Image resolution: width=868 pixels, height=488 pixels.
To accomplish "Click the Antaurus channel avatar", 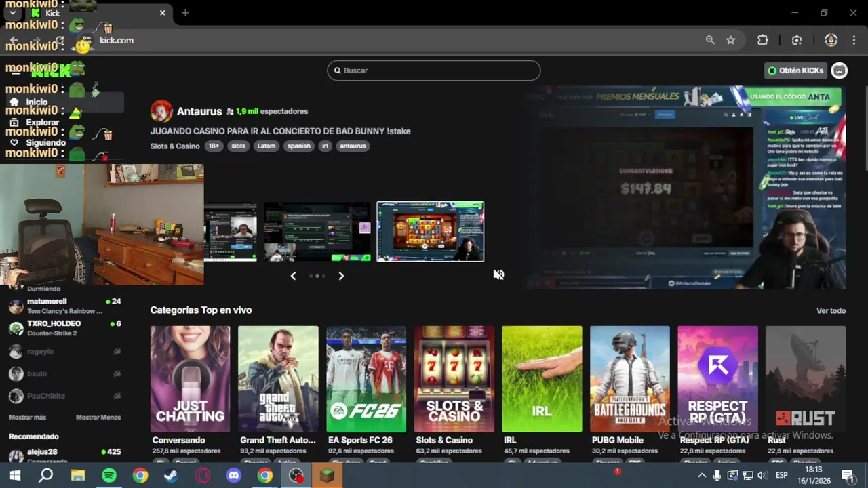I will 161,111.
